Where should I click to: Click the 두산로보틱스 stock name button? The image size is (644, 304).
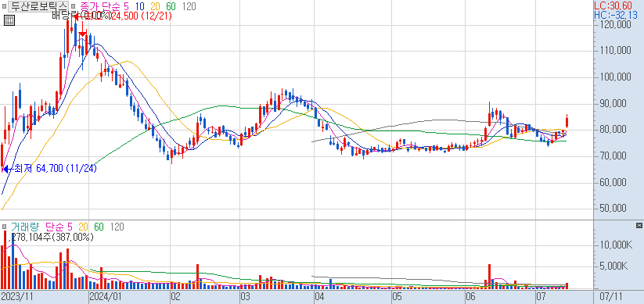[38, 6]
